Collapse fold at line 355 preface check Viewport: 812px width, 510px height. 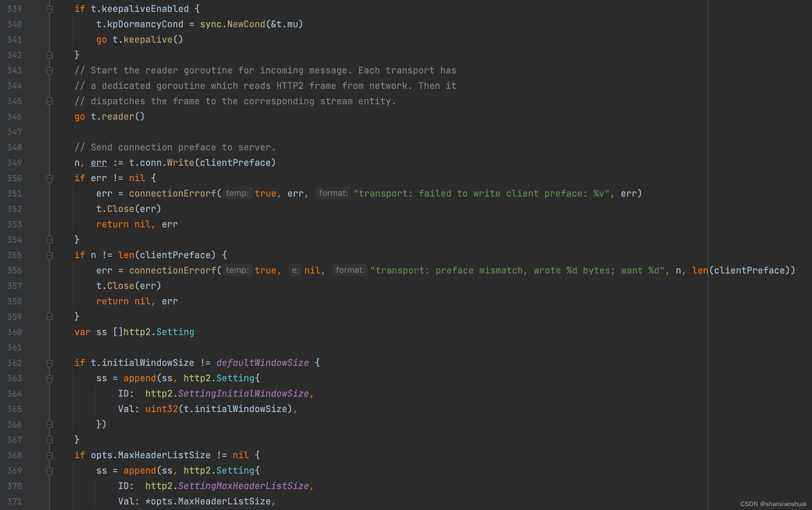tap(50, 255)
